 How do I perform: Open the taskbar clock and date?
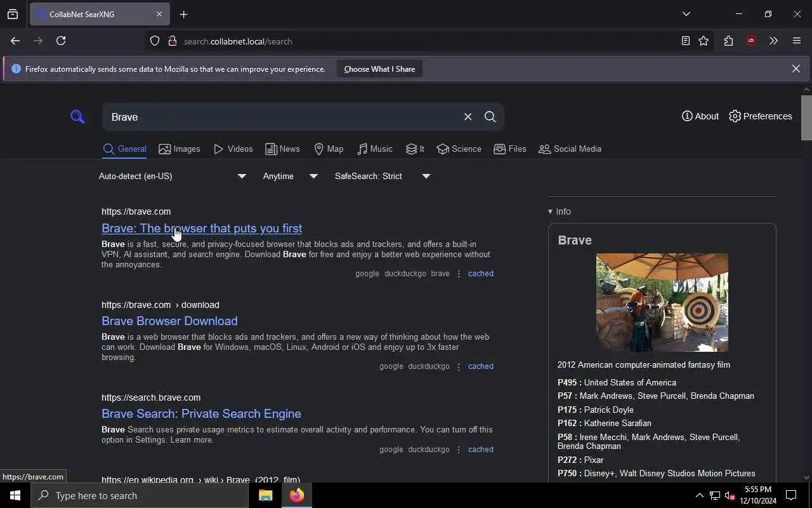[x=758, y=495]
